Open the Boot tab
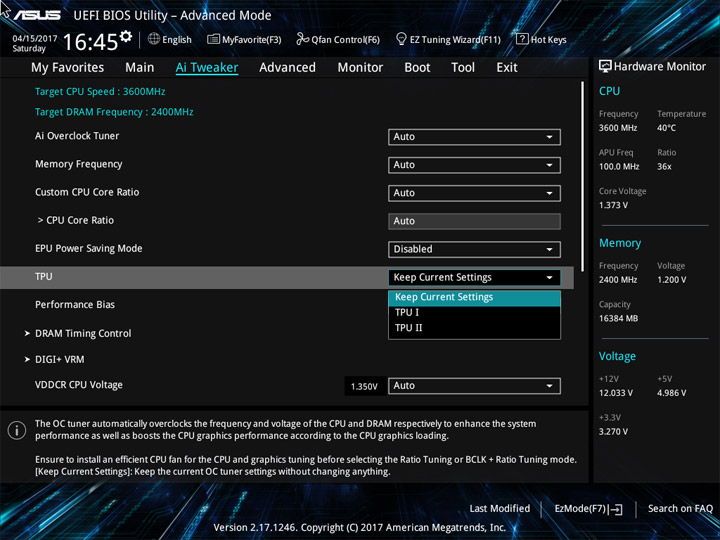Viewport: 720px width, 540px height. click(417, 68)
